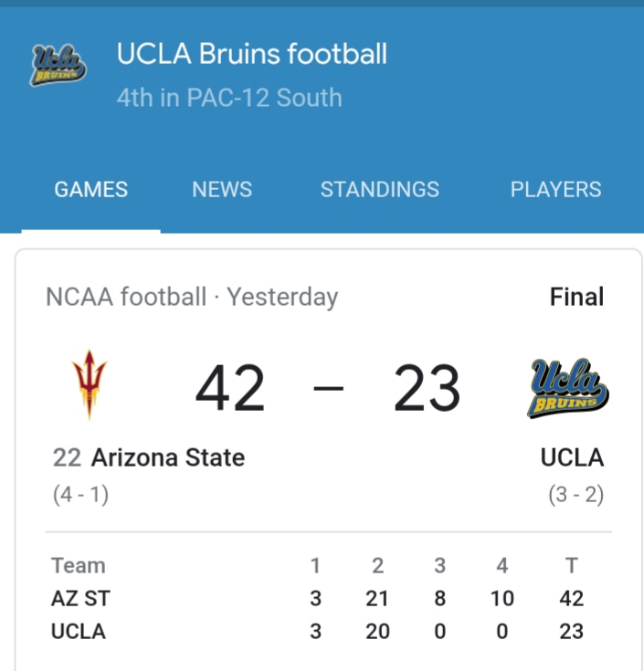Open the STANDINGS tab
The image size is (644, 671).
379,190
